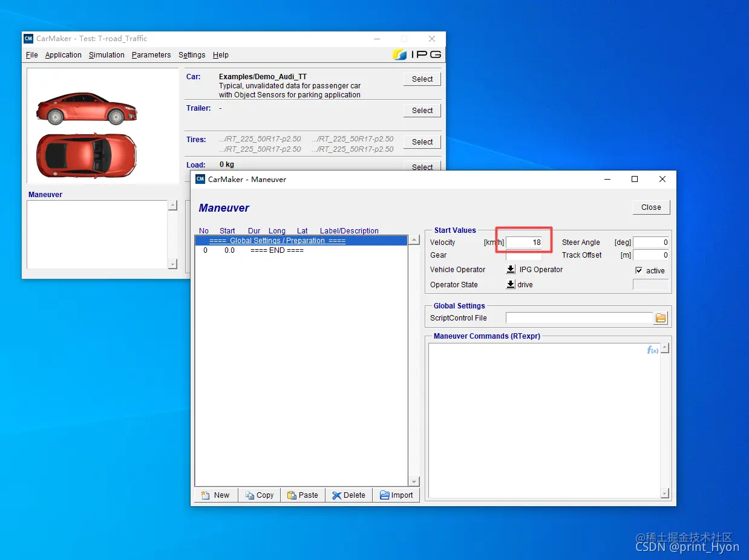Click the CarMaker icon in main window title bar
This screenshot has width=749, height=560.
coord(28,39)
